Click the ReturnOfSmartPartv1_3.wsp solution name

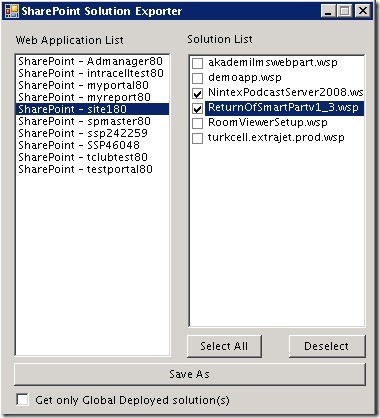283,108
